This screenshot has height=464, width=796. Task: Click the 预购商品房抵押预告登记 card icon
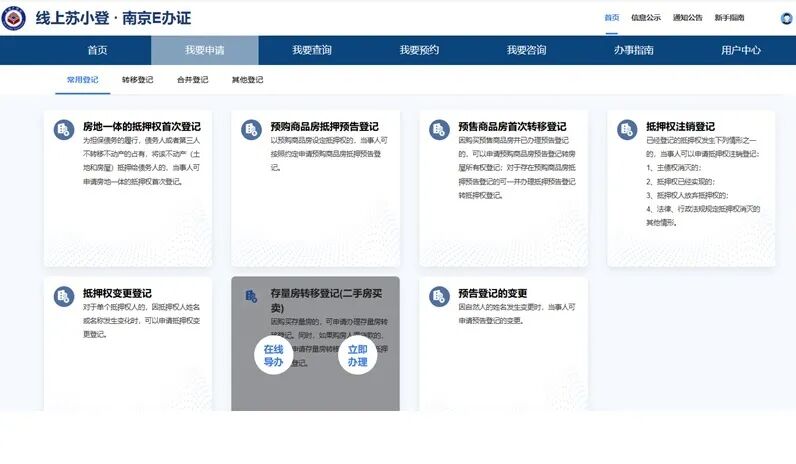[x=251, y=130]
